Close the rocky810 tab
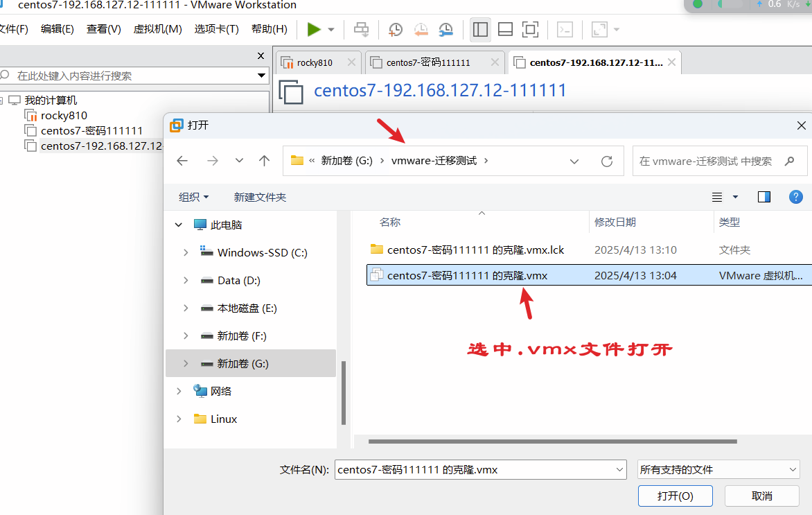This screenshot has height=515, width=812. click(x=351, y=62)
